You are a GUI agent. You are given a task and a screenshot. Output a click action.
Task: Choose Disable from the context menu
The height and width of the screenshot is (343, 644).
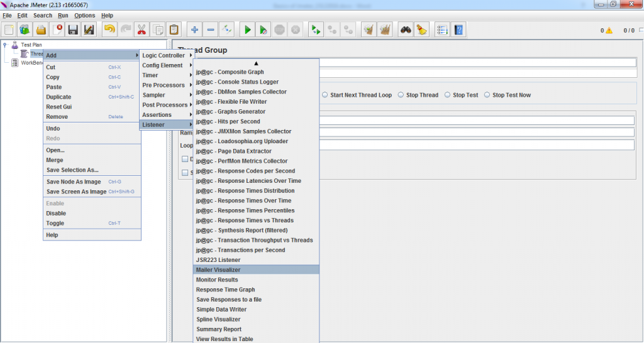pos(92,214)
